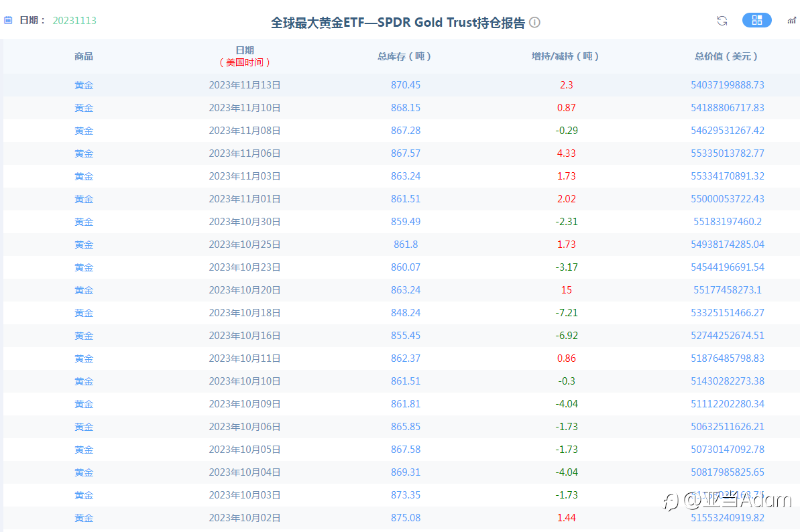Select change value 15

[567, 290]
